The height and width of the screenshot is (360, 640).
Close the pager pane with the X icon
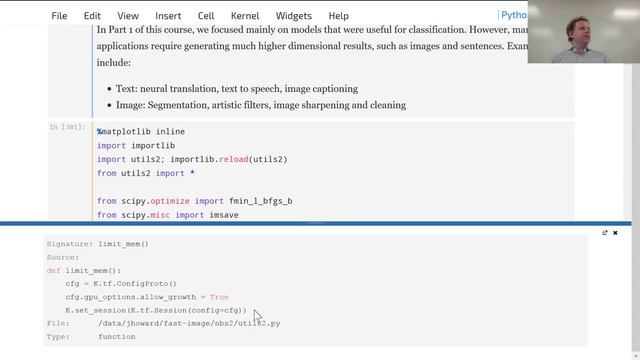(615, 233)
